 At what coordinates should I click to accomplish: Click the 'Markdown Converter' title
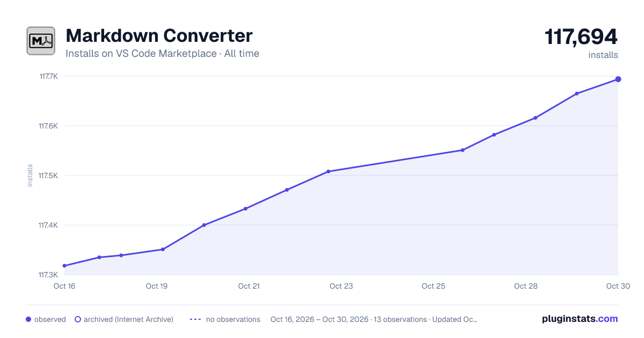coord(159,35)
